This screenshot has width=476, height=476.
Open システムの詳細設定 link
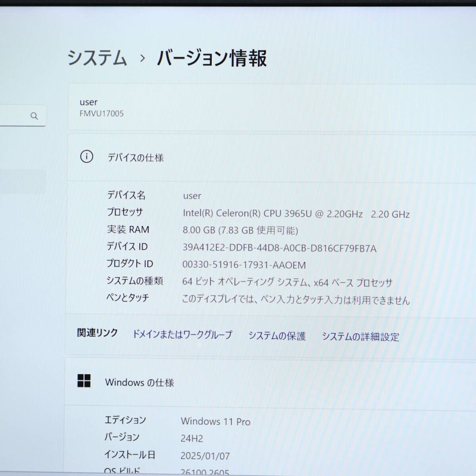(x=361, y=337)
